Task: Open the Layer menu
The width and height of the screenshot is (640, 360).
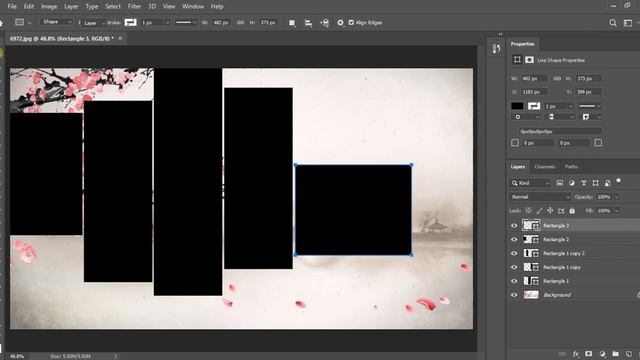Action: 71,7
